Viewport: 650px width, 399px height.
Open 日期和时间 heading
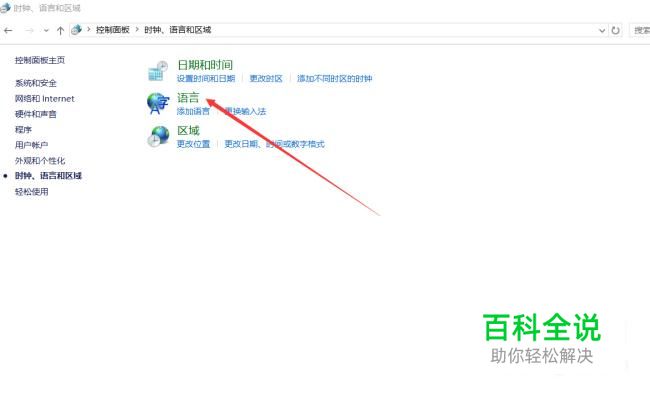click(205, 65)
